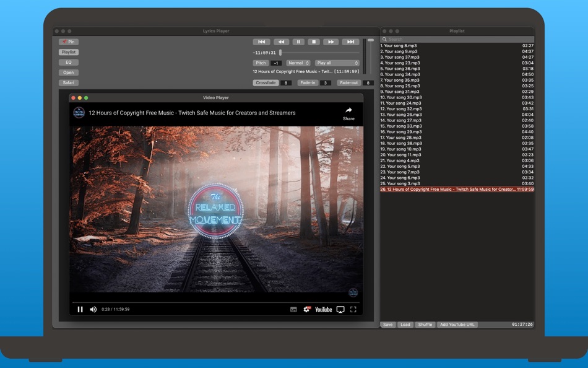Skip to the next track
588x368 pixels.
pyautogui.click(x=350, y=42)
